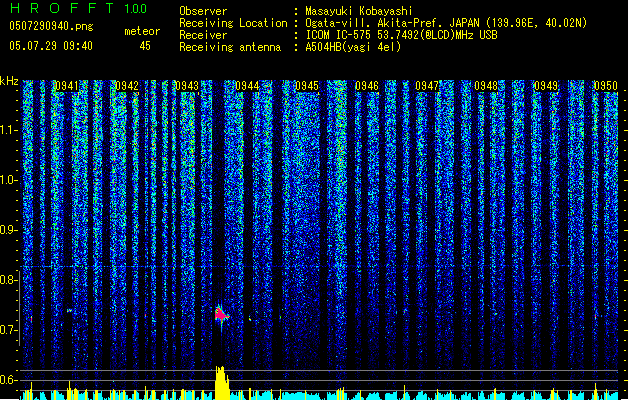Click the 0945 time marker
629x400 pixels.
click(x=307, y=86)
